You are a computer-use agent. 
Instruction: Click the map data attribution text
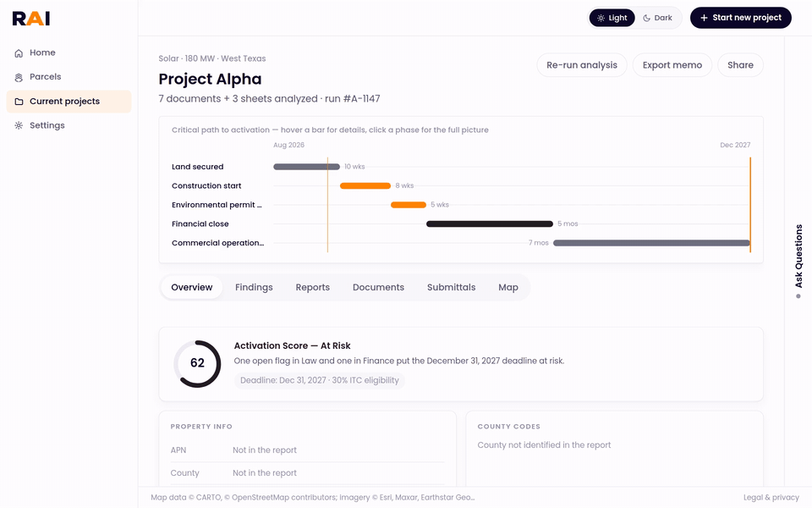tap(312, 498)
